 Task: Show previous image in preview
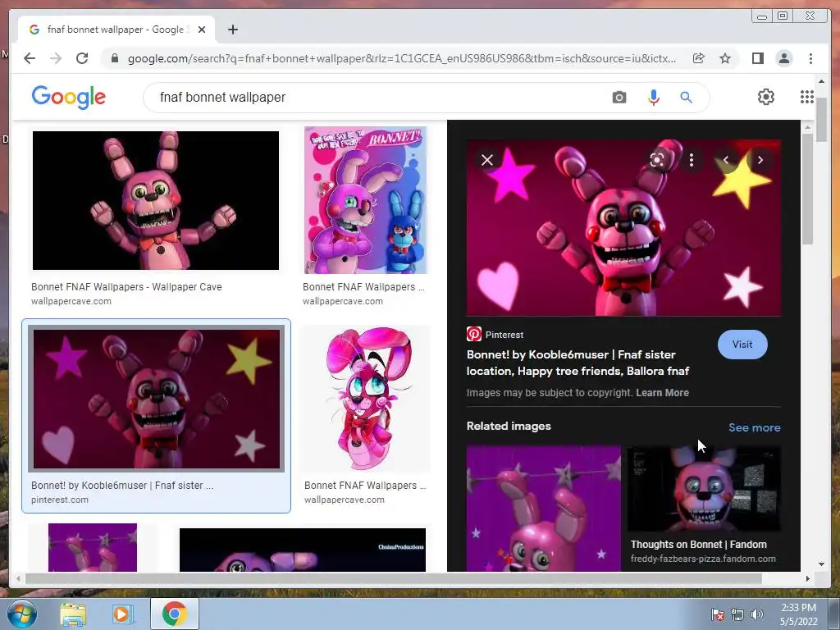tap(726, 160)
